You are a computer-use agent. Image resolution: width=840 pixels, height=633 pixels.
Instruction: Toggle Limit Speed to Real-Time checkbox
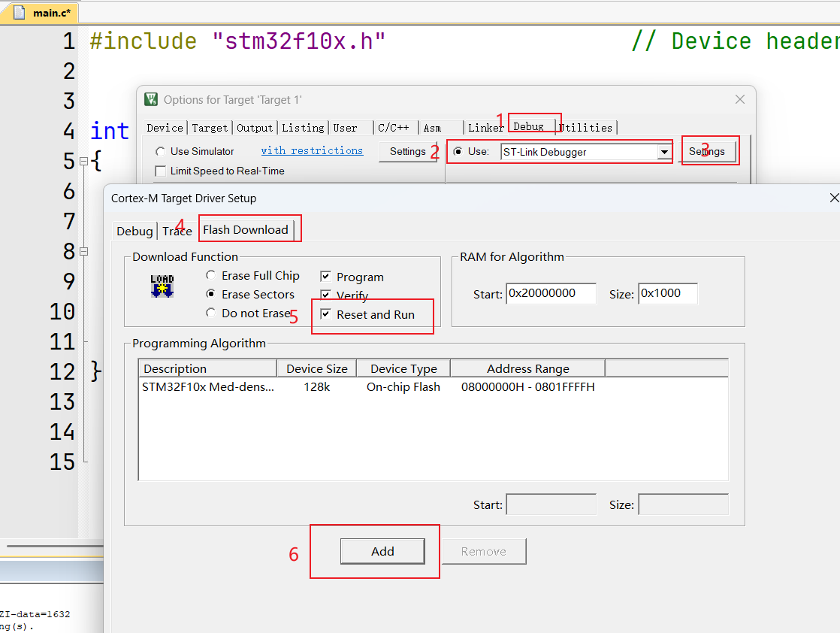point(159,171)
